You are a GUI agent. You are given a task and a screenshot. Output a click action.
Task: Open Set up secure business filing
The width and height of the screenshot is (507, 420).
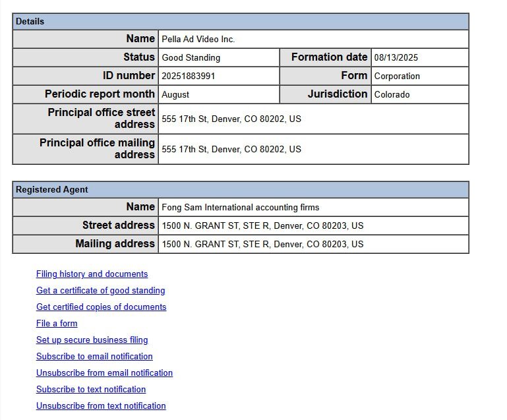click(92, 340)
